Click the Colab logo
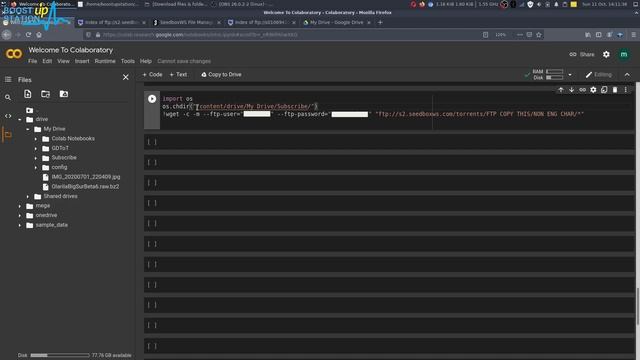The width and height of the screenshot is (640, 360). [13, 54]
